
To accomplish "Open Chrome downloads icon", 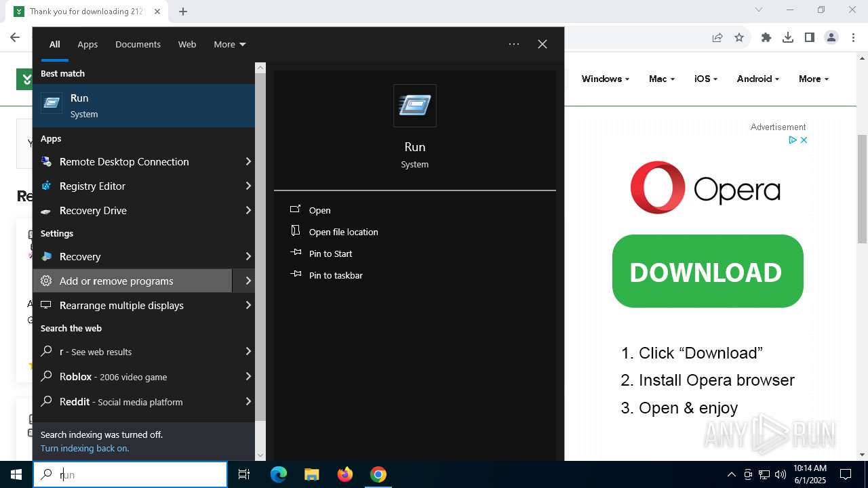I will pos(788,37).
